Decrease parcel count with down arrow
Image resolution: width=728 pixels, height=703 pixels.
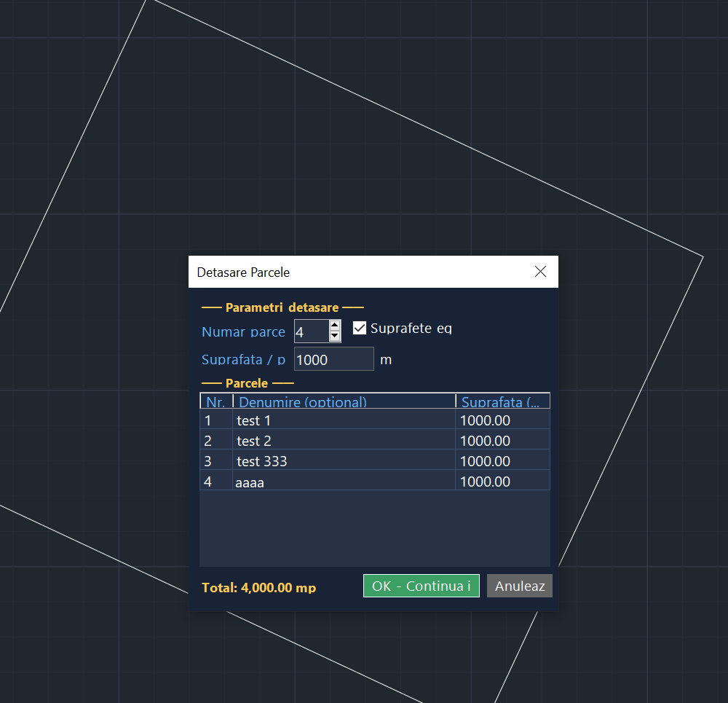tap(335, 337)
